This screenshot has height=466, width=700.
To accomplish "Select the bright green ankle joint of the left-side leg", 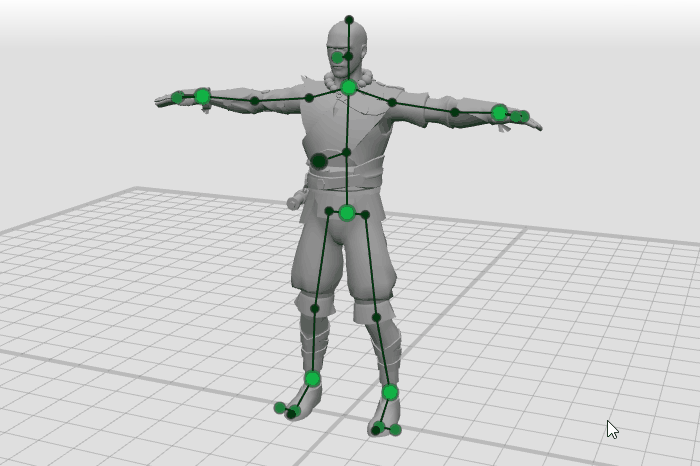I will pyautogui.click(x=312, y=379).
